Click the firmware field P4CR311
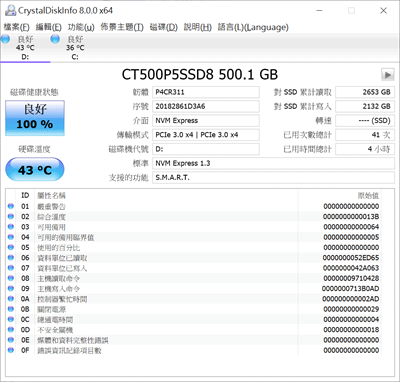400x382 pixels. coord(206,92)
